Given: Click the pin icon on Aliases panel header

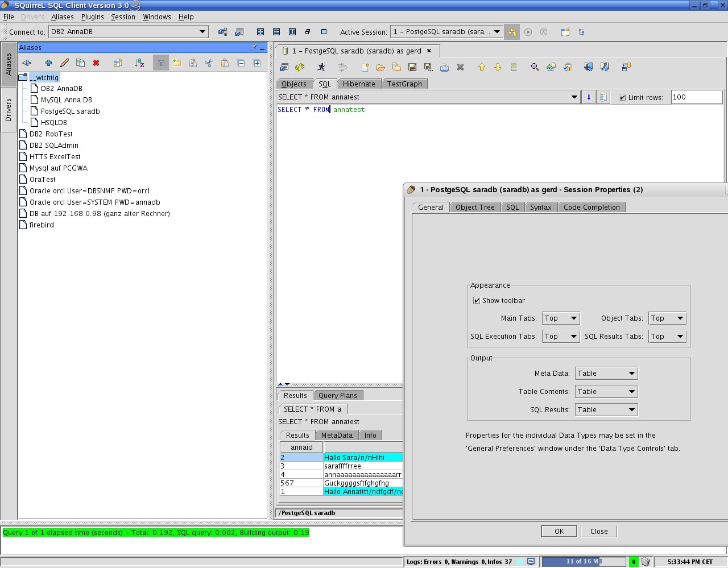Looking at the screenshot, I should coord(254,47).
